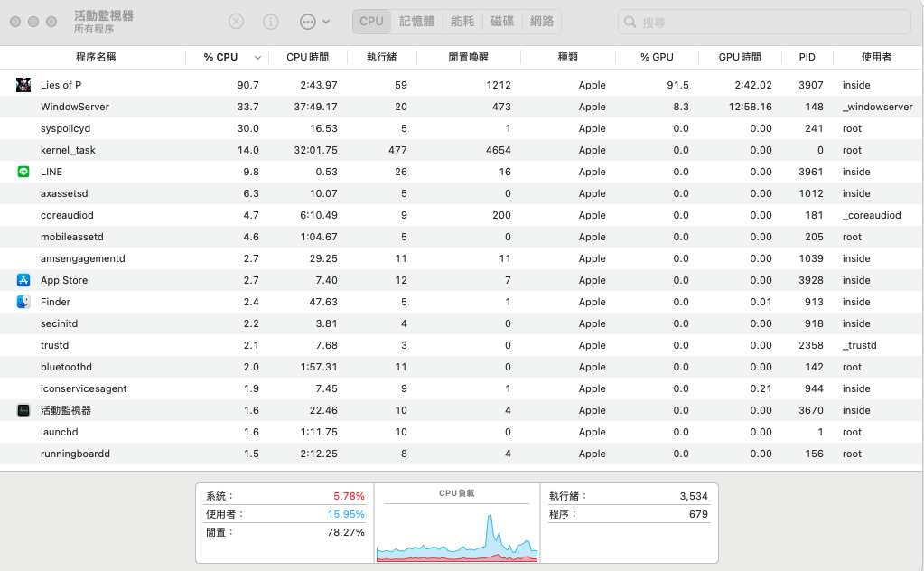Click CPU time 37:49.17 for WindowServer

pos(315,107)
